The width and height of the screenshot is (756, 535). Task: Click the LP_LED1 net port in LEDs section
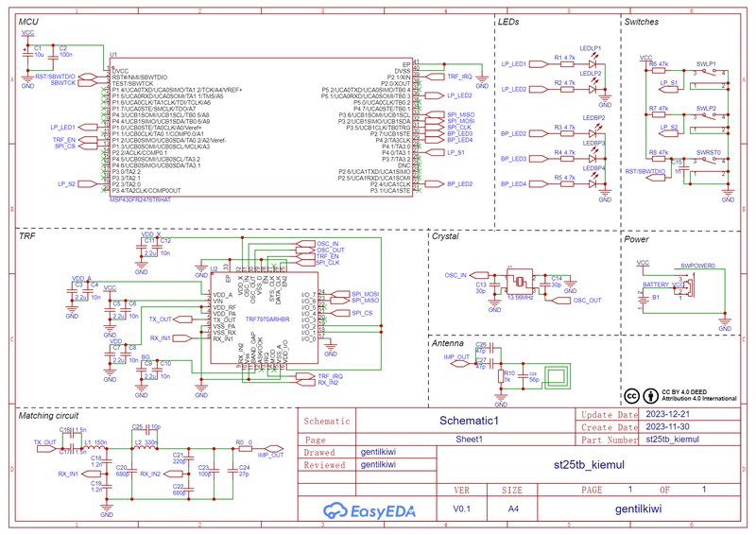point(539,63)
